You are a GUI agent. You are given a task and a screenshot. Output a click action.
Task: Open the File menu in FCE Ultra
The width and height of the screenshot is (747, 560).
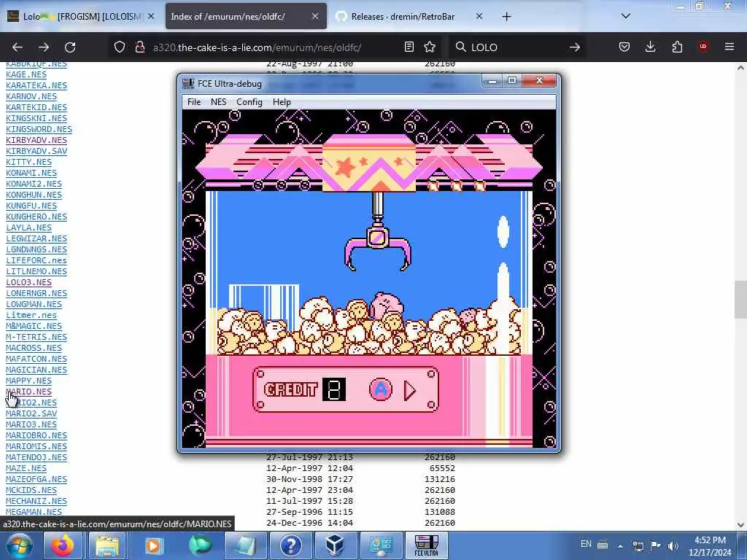click(194, 102)
